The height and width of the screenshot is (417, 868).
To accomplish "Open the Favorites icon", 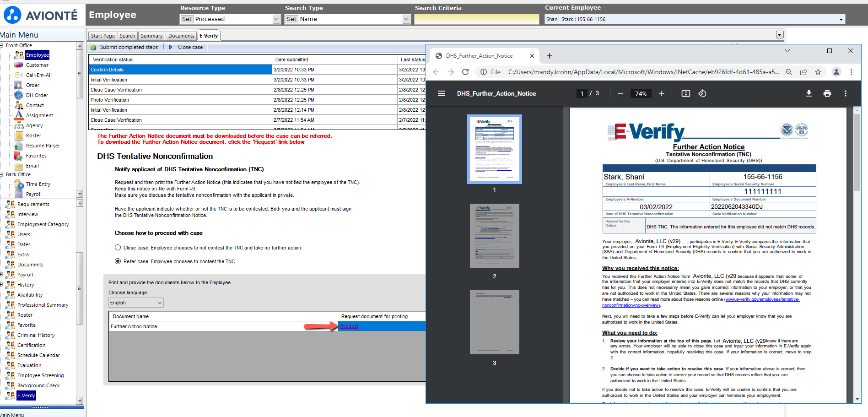I will click(x=19, y=156).
